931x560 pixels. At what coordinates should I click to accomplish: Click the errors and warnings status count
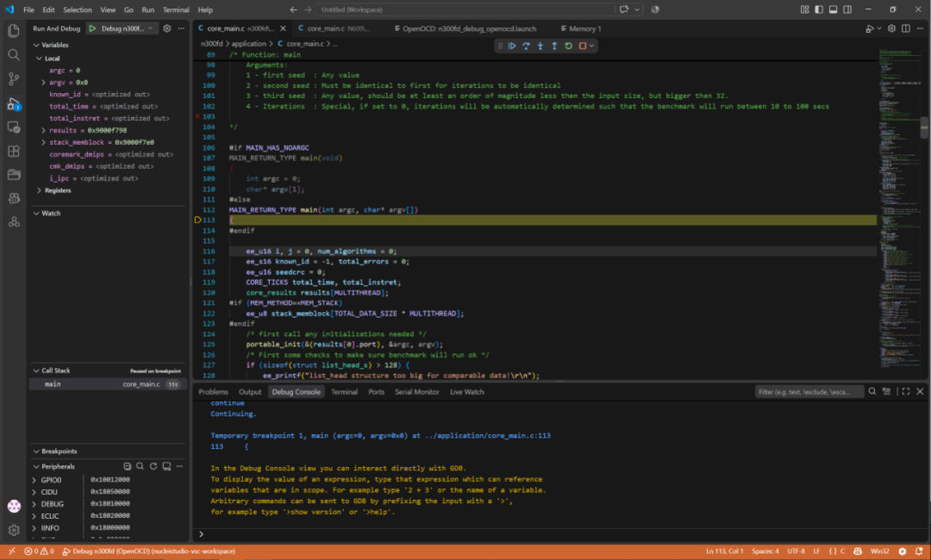pyautogui.click(x=39, y=551)
